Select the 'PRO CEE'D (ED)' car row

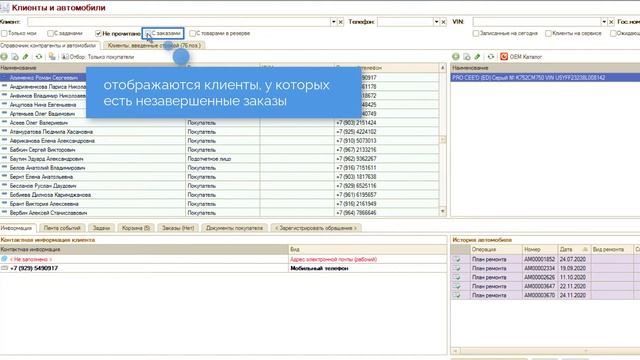(545, 77)
